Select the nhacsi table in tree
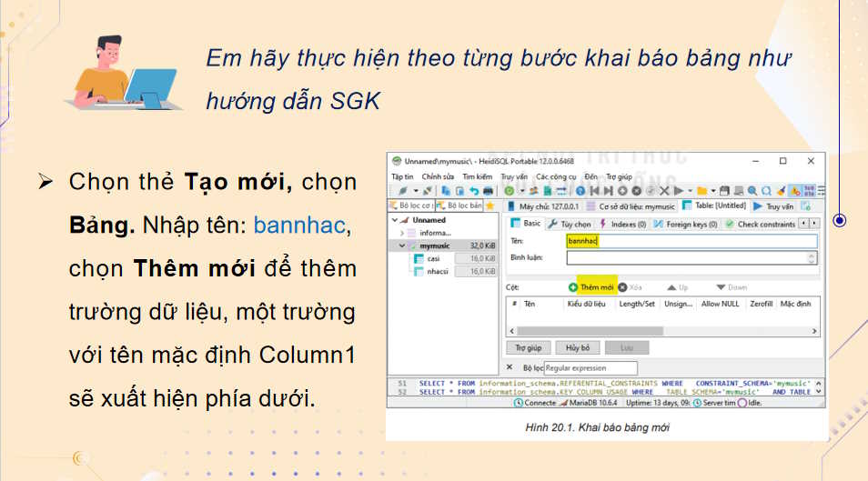868x481 pixels. click(438, 271)
